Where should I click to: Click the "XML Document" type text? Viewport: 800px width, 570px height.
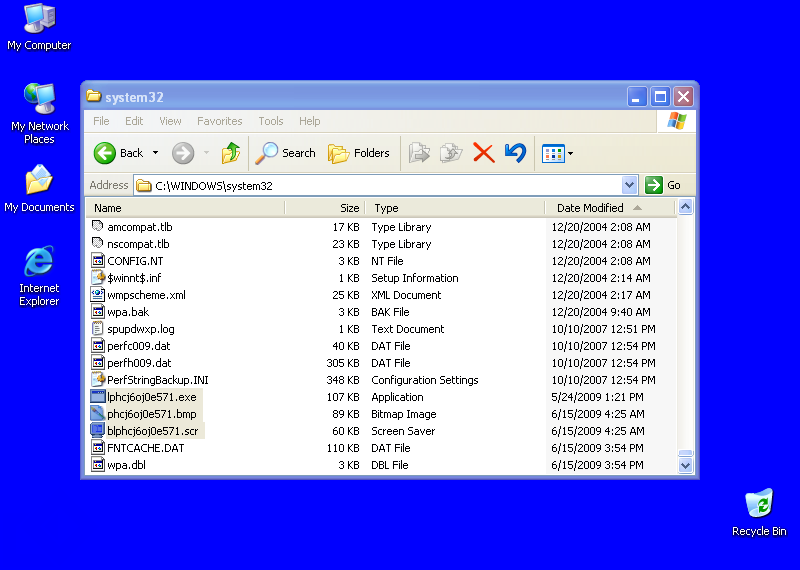(x=406, y=295)
